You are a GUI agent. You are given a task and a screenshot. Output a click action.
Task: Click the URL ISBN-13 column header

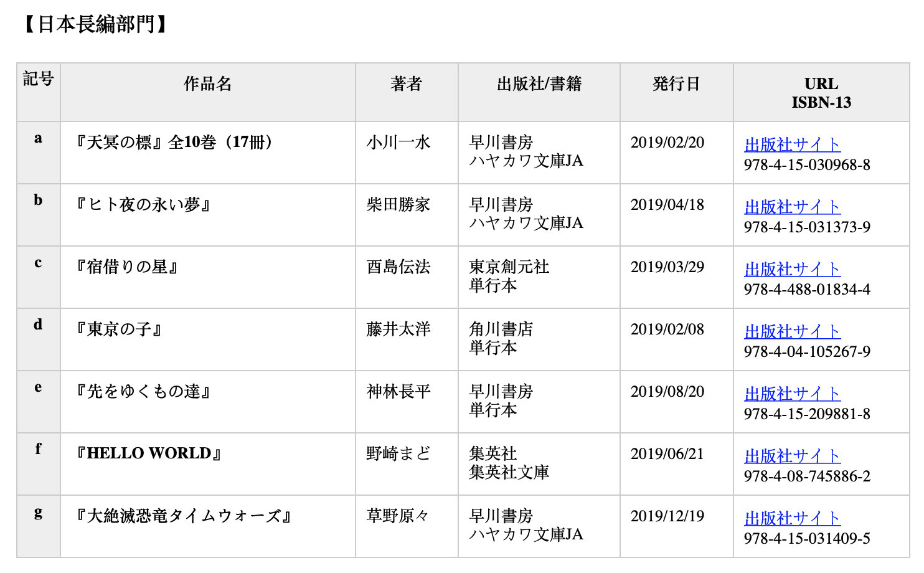pos(821,93)
